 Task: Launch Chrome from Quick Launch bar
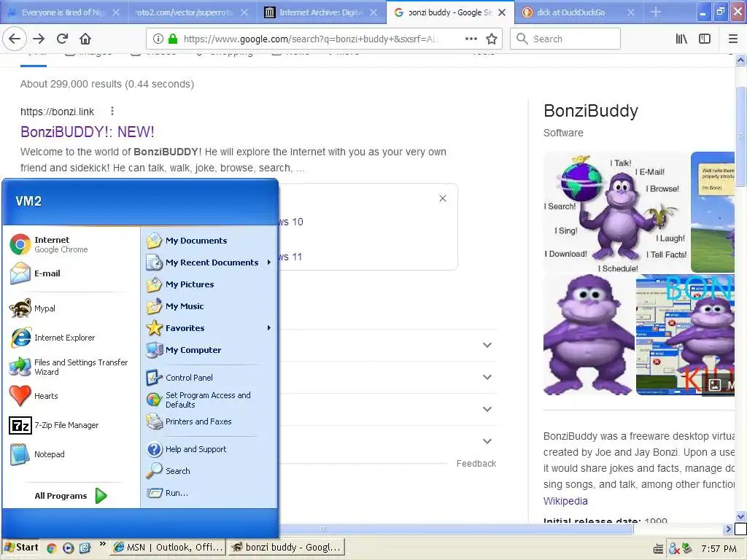(52, 548)
